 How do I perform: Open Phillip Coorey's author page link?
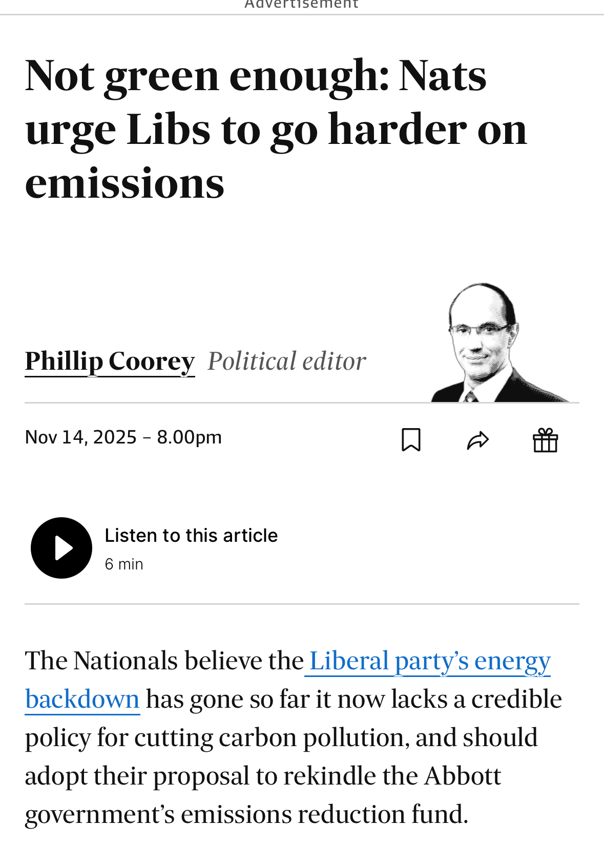[x=110, y=361]
